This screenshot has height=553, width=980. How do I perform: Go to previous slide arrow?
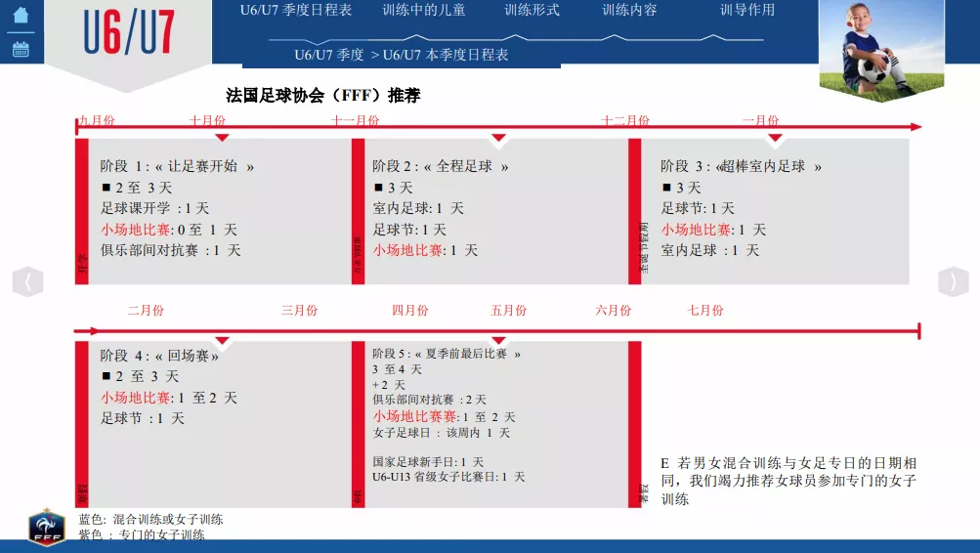point(27,281)
